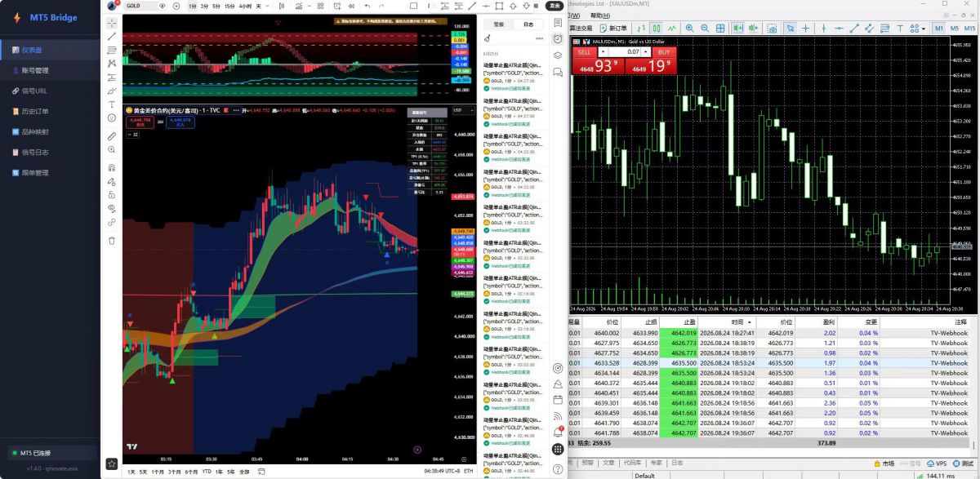This screenshot has width=980, height=479.
Task: Click the 0.07 volume input field
Action: pyautogui.click(x=625, y=52)
